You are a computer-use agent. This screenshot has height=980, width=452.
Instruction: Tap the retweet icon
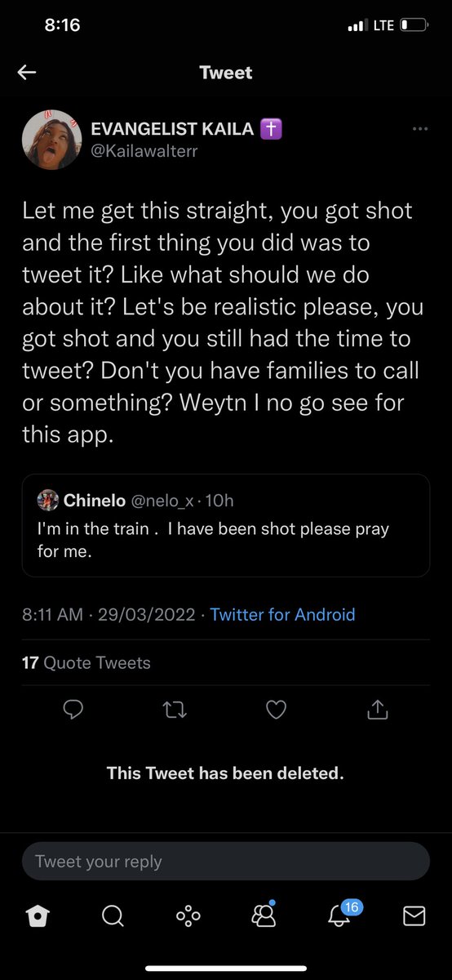[175, 710]
